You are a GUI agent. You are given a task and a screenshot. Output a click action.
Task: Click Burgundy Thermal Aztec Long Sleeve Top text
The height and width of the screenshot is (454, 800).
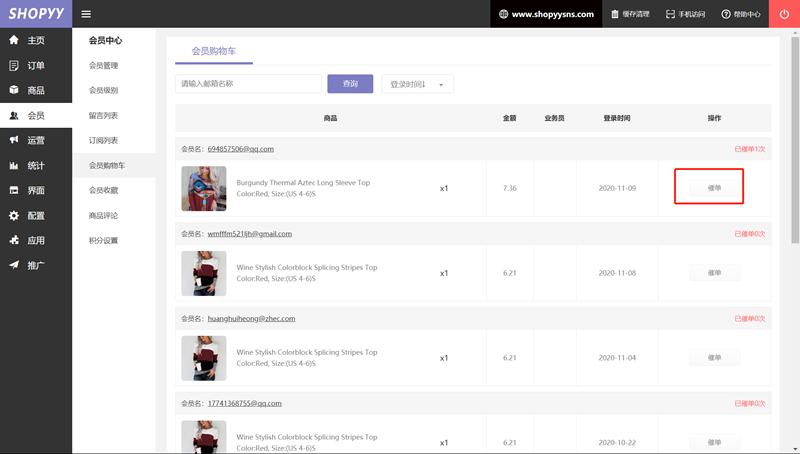pos(303,182)
